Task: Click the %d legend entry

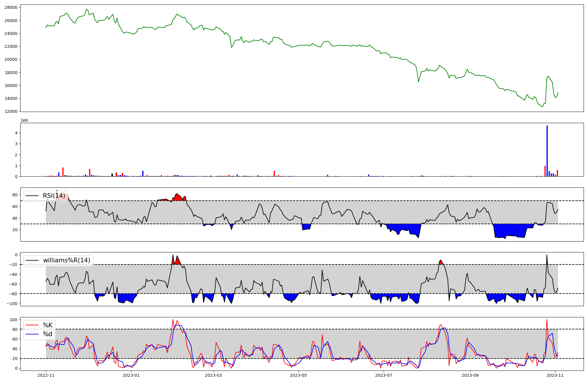Action: coord(48,334)
